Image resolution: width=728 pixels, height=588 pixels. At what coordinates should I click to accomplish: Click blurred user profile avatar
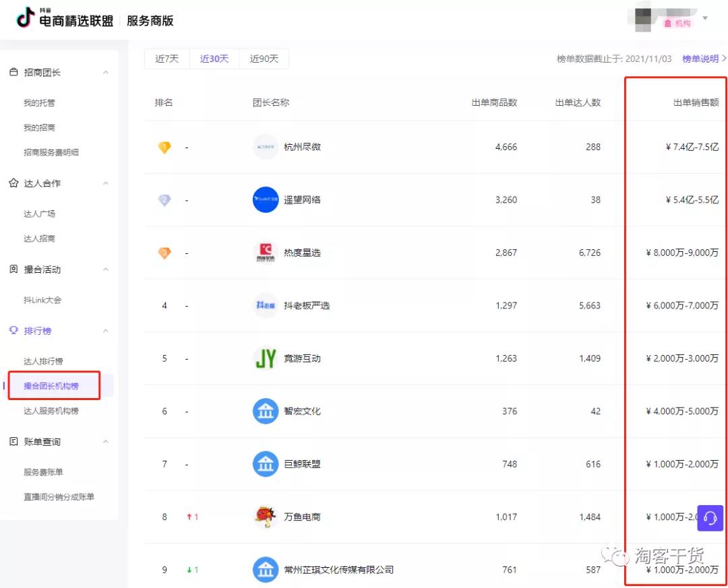[643, 20]
